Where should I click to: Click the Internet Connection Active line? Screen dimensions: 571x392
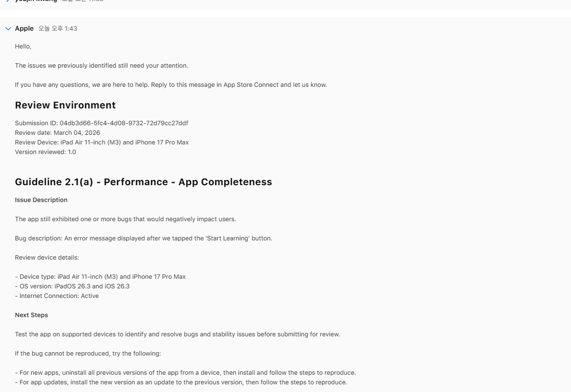(57, 296)
